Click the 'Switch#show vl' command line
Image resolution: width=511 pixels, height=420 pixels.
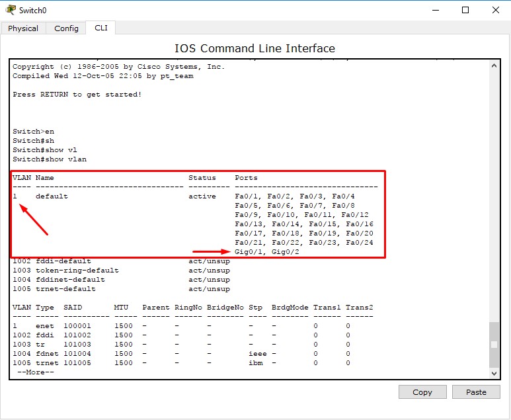tap(45, 150)
